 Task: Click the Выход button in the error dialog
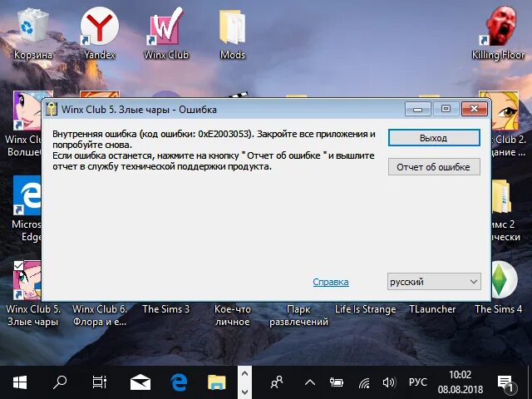click(x=434, y=138)
